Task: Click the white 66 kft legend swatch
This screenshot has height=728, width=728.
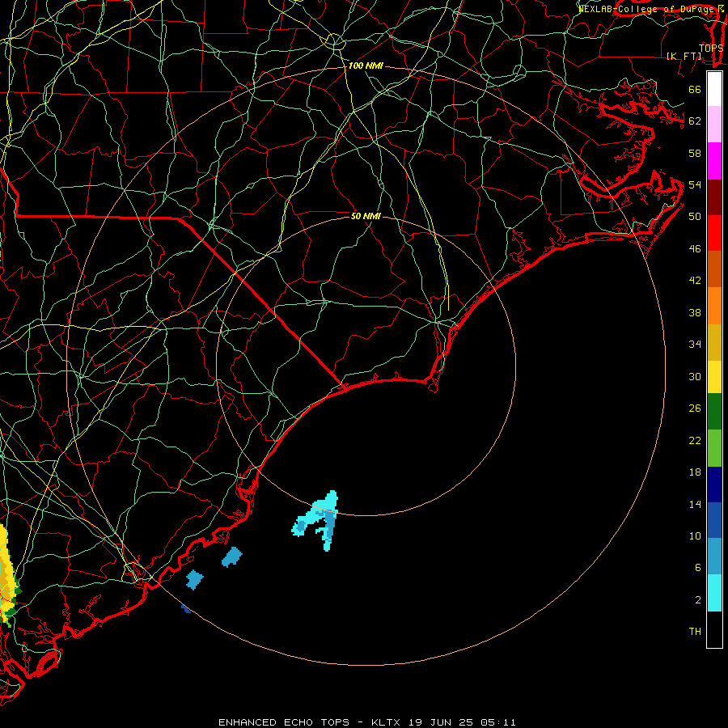Action: point(714,89)
